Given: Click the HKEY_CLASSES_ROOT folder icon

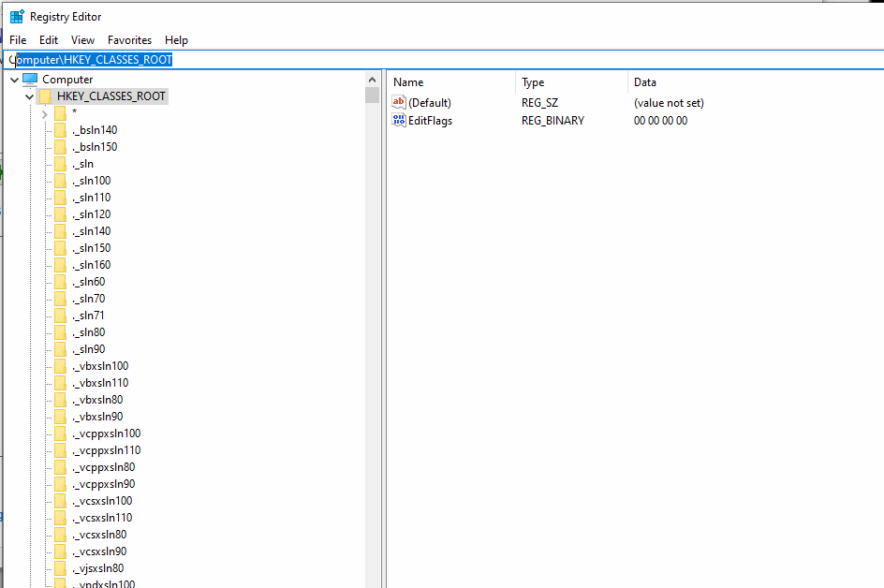Looking at the screenshot, I should click(x=46, y=96).
